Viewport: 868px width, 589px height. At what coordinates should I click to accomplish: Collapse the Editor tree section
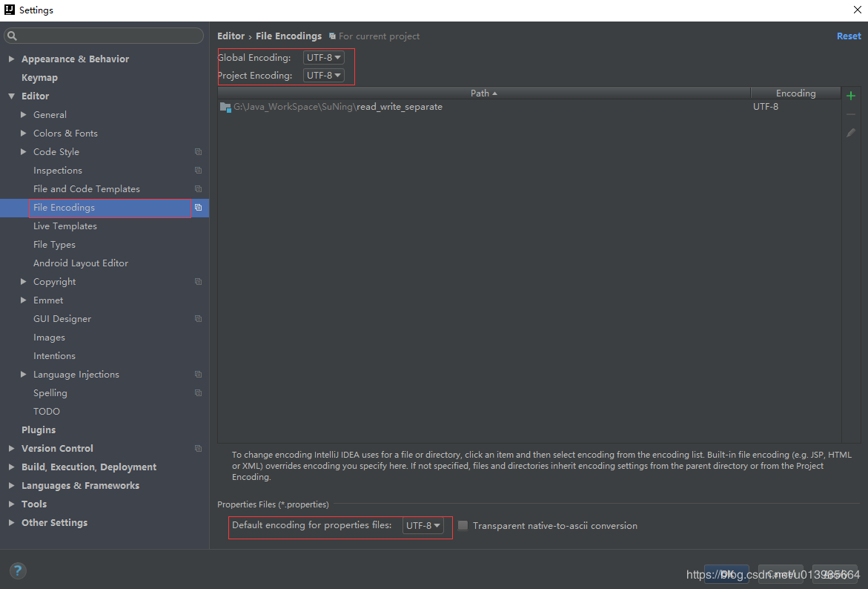click(x=11, y=96)
